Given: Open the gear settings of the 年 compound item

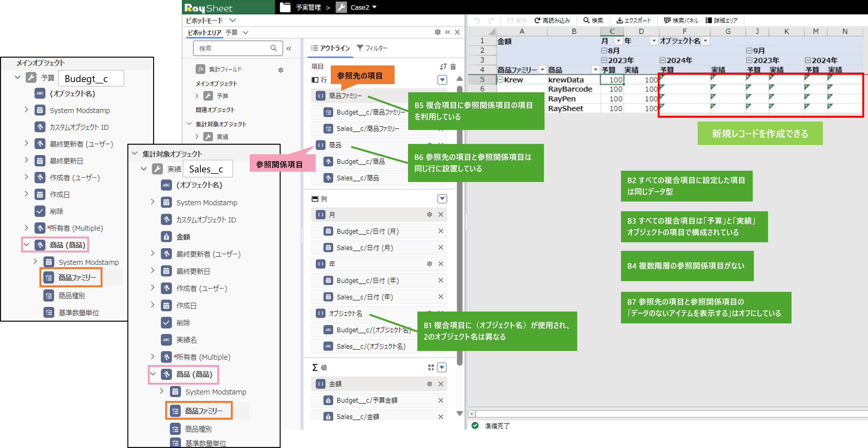Looking at the screenshot, I should (x=429, y=264).
